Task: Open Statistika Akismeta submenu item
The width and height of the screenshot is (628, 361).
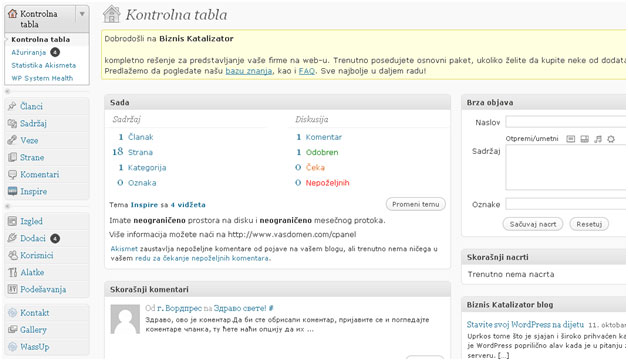Action: coord(44,65)
